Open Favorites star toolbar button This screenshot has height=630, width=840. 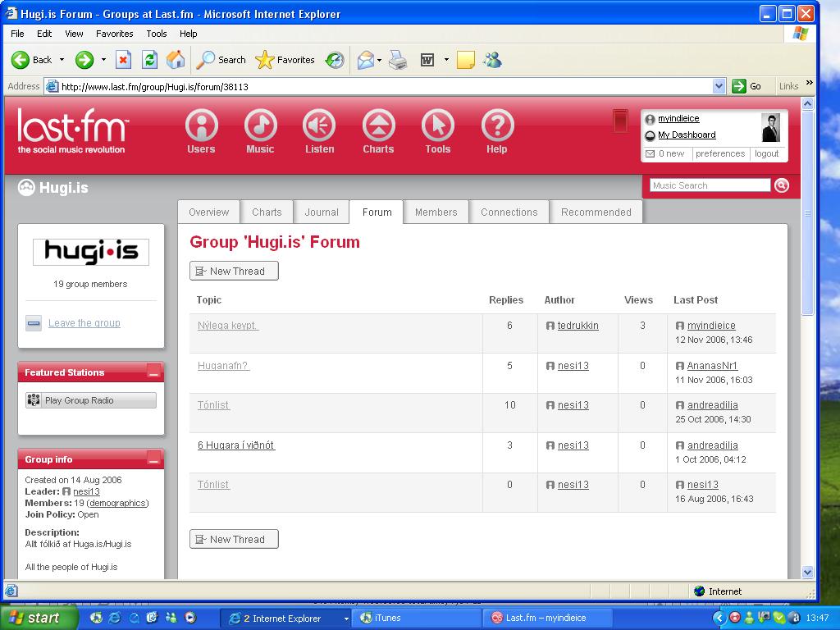285,59
